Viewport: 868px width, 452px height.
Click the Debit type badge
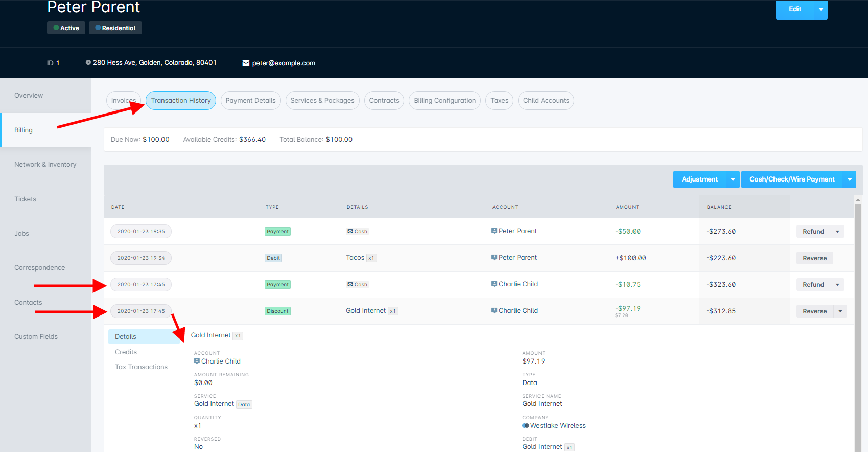pyautogui.click(x=273, y=258)
